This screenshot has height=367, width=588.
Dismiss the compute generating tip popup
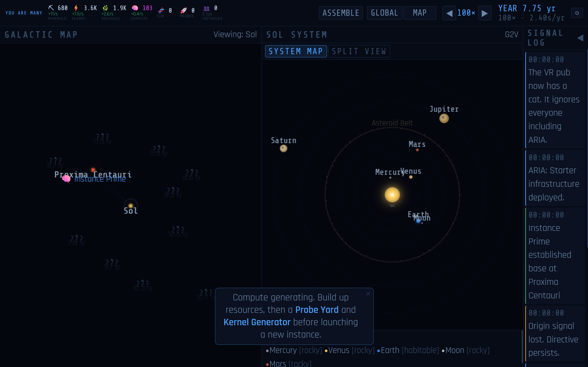click(368, 294)
